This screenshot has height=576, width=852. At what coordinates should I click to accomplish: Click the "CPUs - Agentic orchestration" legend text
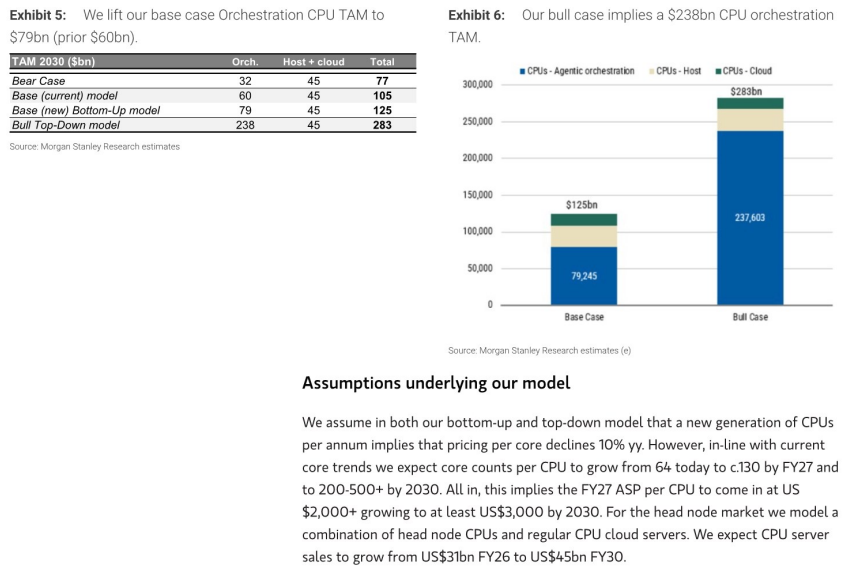click(x=581, y=71)
